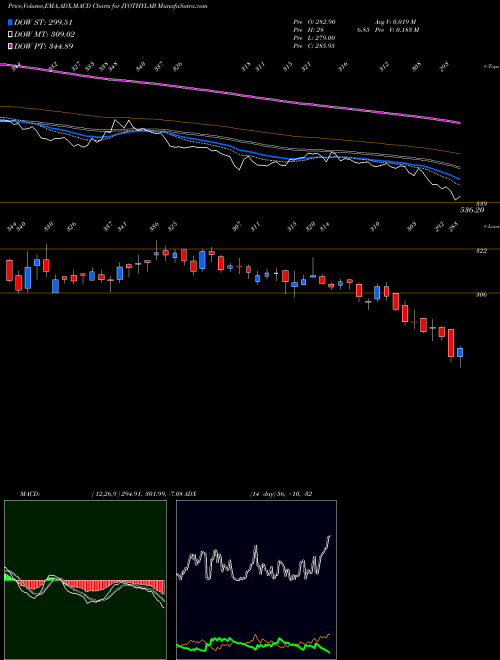
Task: Click the 536.20 price level label
Action: coord(472,210)
